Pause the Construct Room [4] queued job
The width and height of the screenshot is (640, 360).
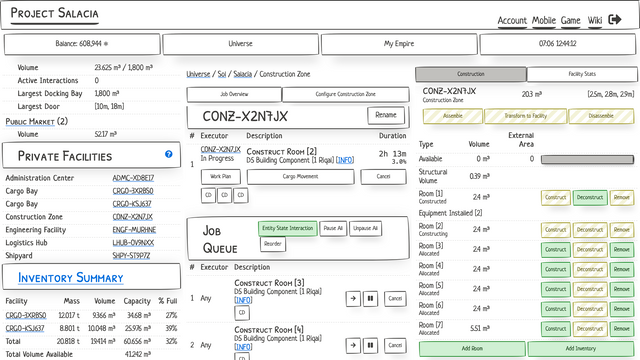(370, 345)
